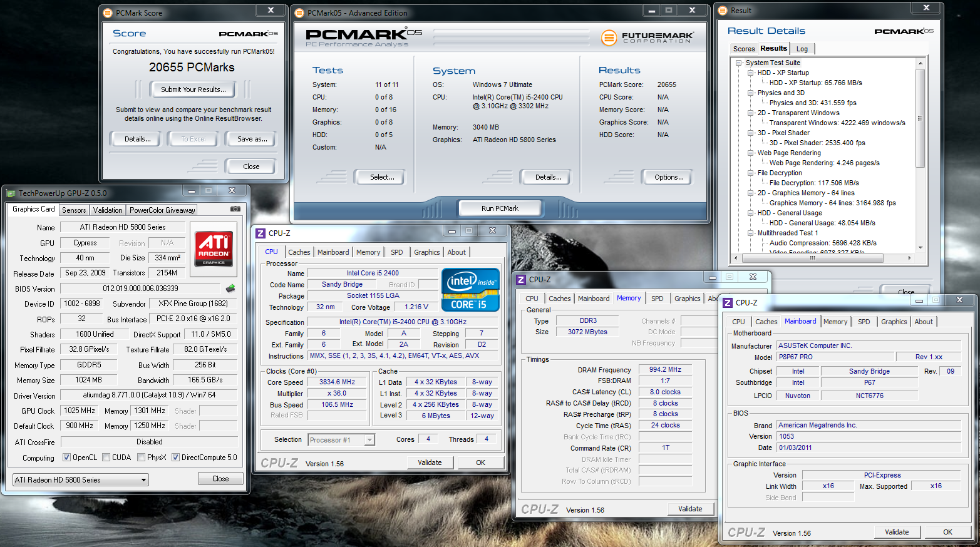Screen dimensions: 980x547
Task: Collapse the System Test Suite tree node
Action: tap(739, 63)
